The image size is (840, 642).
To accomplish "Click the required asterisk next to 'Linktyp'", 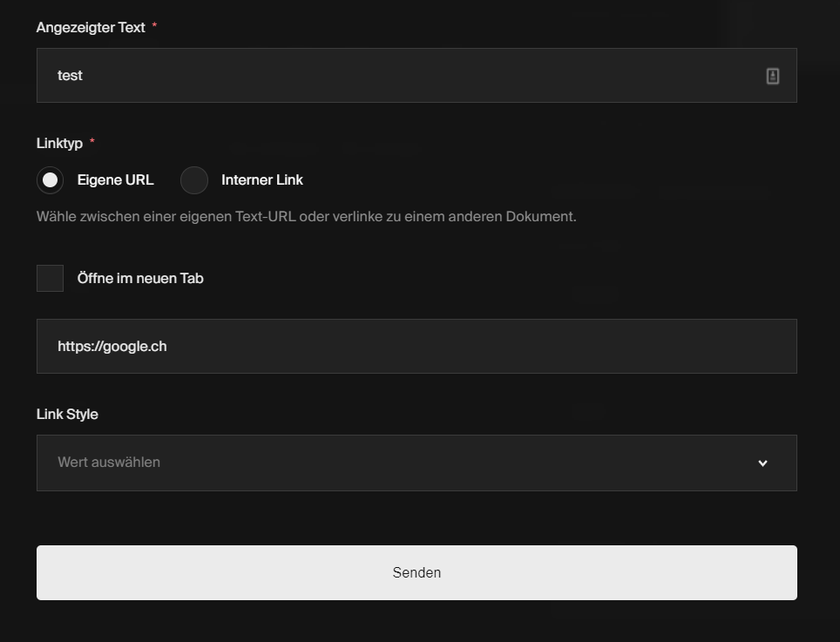I will [x=91, y=141].
